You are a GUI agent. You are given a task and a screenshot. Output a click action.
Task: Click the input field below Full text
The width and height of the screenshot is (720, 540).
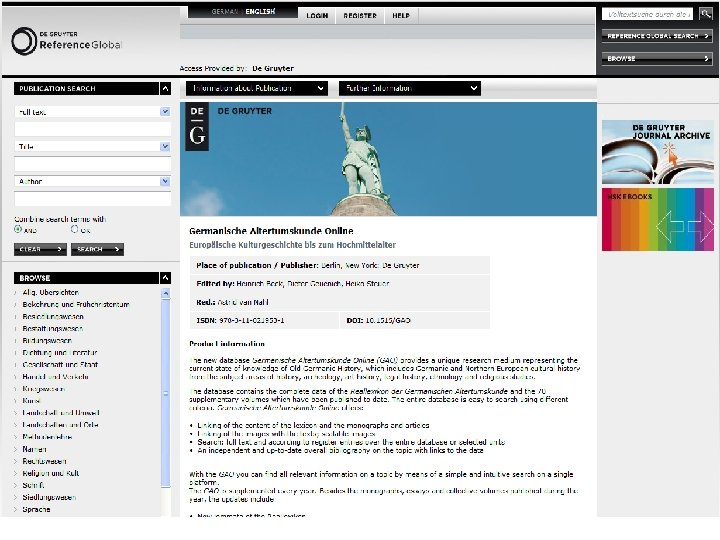pos(92,129)
